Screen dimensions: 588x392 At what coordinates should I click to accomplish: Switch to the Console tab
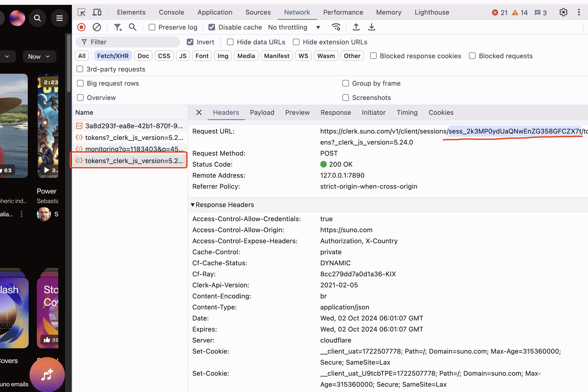(x=171, y=12)
